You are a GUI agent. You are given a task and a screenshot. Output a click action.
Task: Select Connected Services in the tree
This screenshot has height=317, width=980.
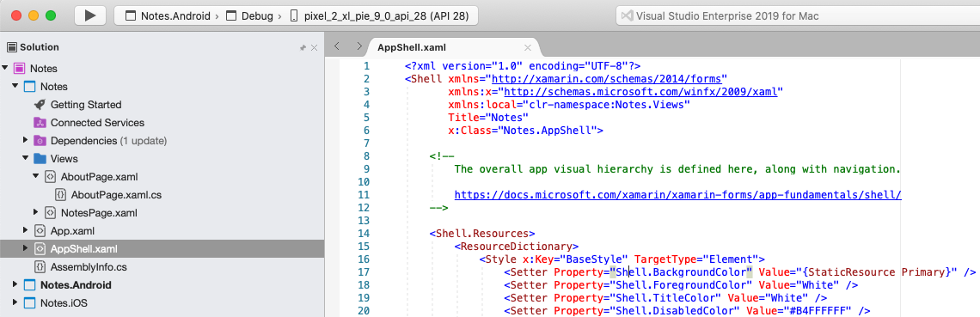point(97,122)
